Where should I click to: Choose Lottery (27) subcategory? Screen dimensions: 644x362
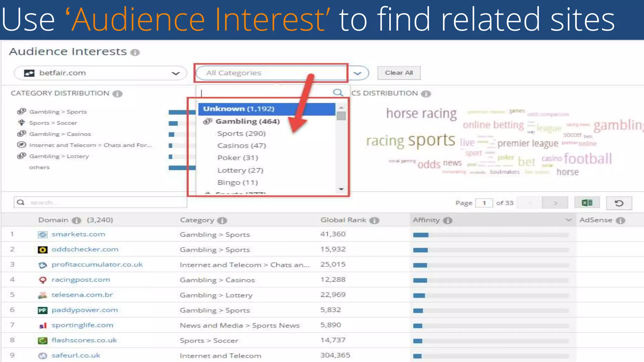click(x=240, y=170)
